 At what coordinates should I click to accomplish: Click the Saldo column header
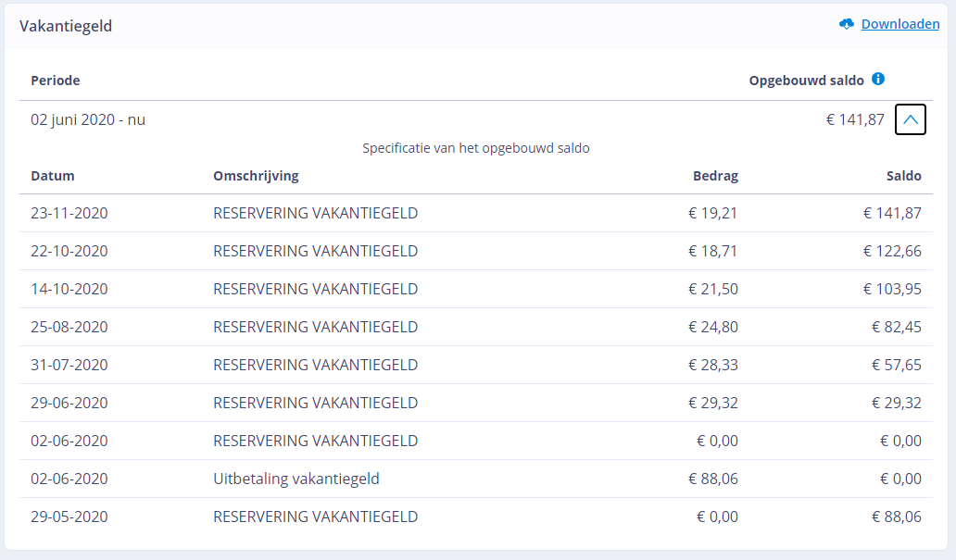(x=903, y=176)
